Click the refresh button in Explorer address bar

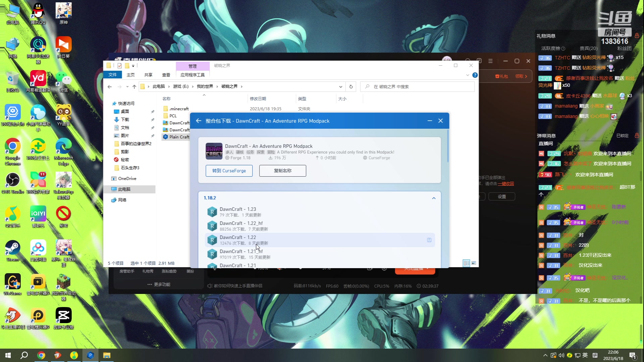[x=351, y=86]
